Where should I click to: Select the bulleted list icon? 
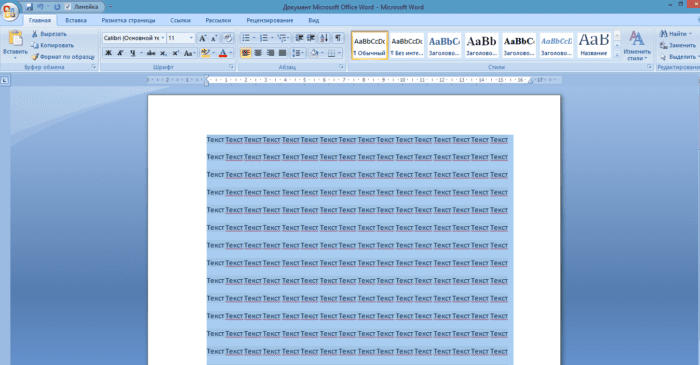(x=246, y=38)
